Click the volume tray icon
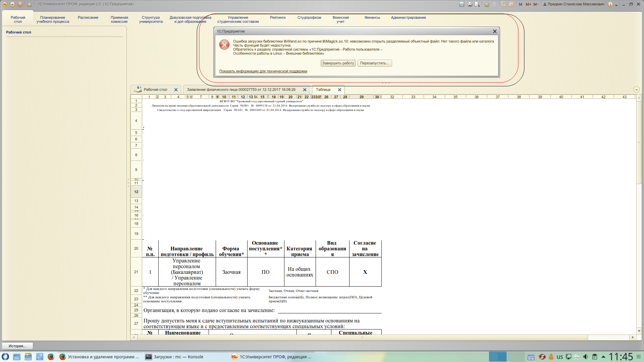Screen dimensions: 644x362 (586, 357)
